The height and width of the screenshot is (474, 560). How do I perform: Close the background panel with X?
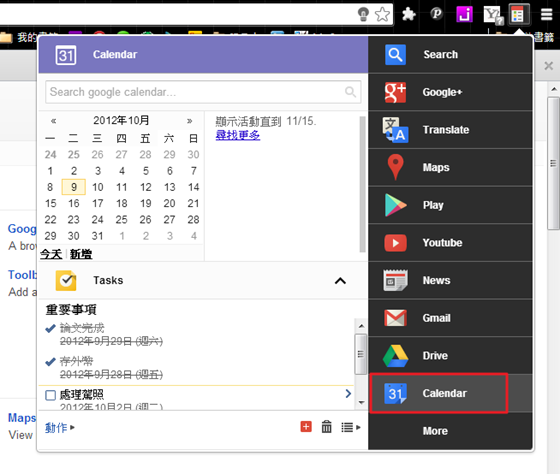tap(549, 66)
